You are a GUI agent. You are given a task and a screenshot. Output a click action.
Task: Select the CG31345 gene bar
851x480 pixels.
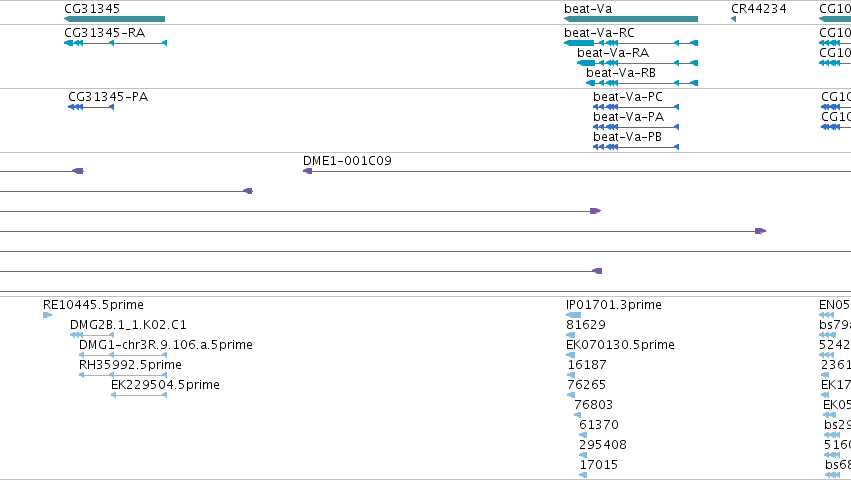click(115, 19)
